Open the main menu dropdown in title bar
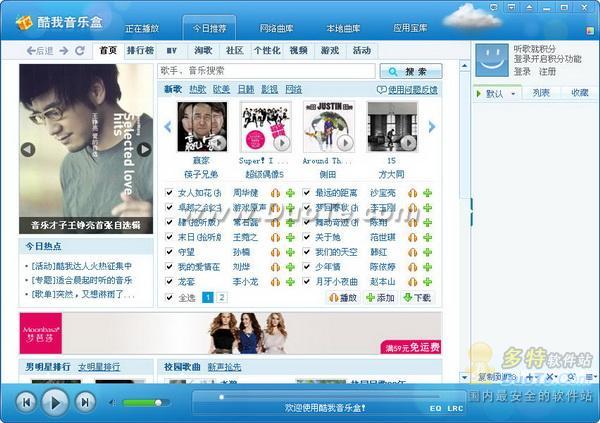The image size is (600, 423). 511,7
